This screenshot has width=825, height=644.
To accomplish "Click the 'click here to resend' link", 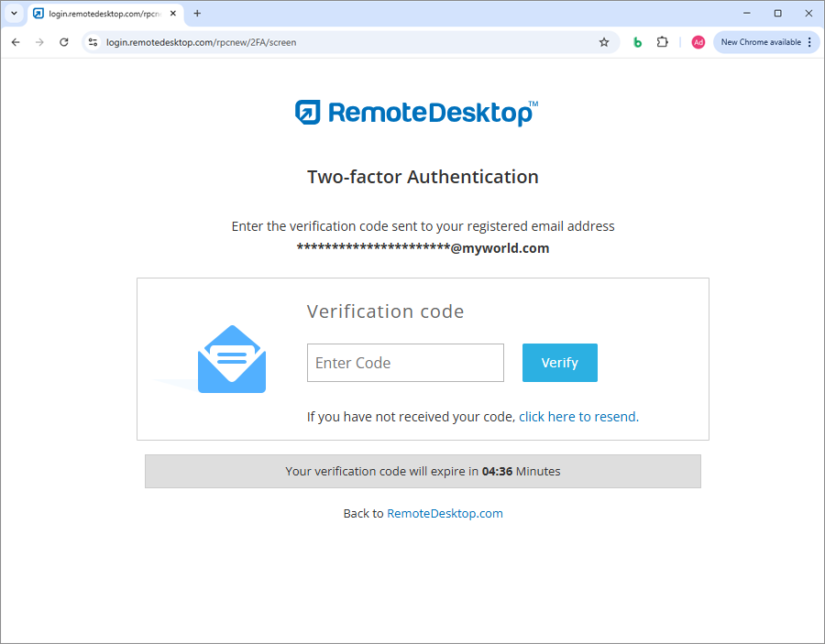I will point(577,417).
